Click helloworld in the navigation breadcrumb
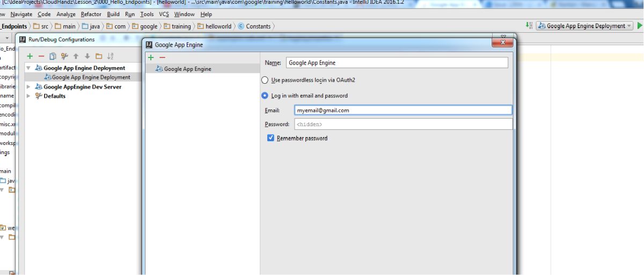Viewport: 644px width, 277px height. pyautogui.click(x=214, y=26)
